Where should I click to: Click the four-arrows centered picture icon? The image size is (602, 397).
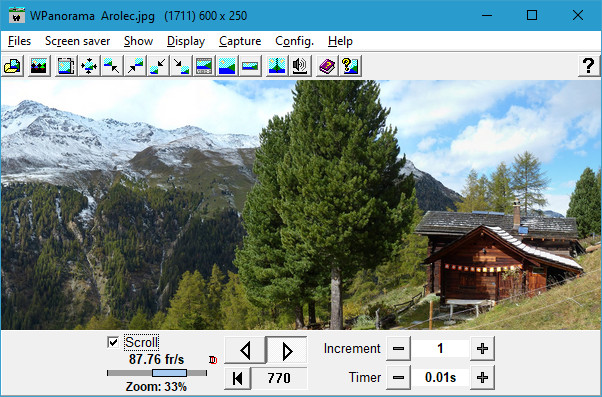(x=89, y=66)
